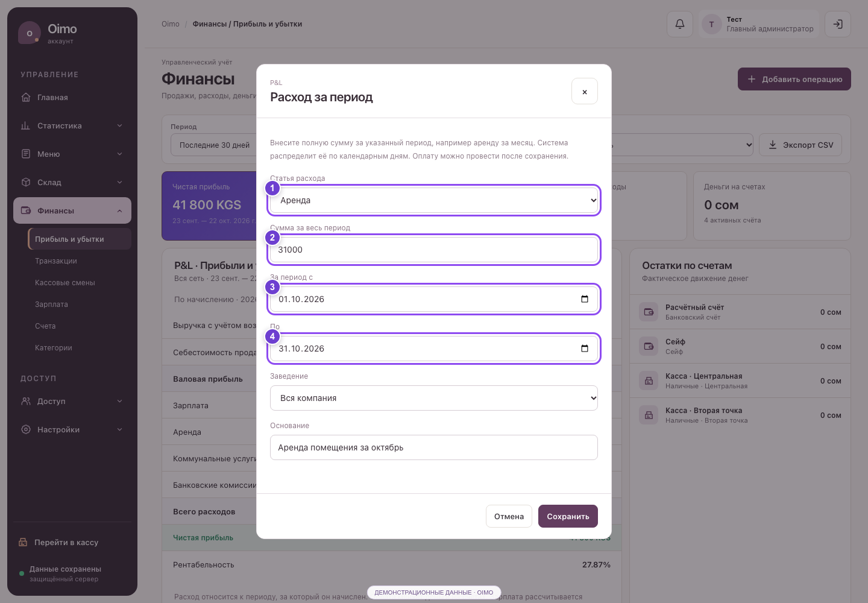Open the Зарплата submenu item in the sidebar

[x=80, y=305]
